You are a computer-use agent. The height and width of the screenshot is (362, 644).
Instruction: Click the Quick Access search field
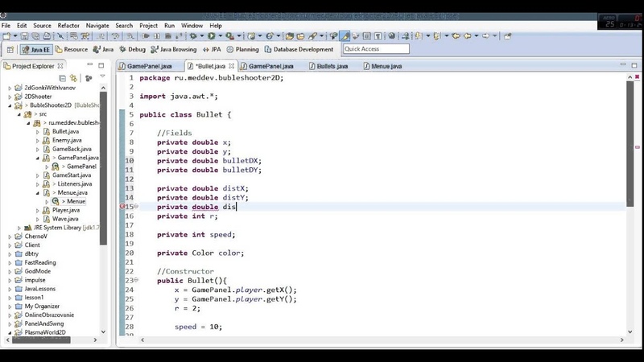376,49
